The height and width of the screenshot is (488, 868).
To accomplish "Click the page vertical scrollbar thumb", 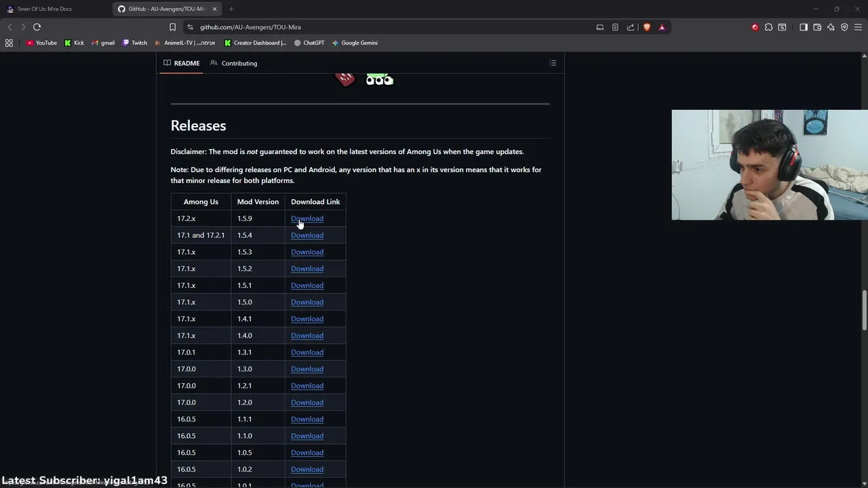I will click(x=864, y=309).
